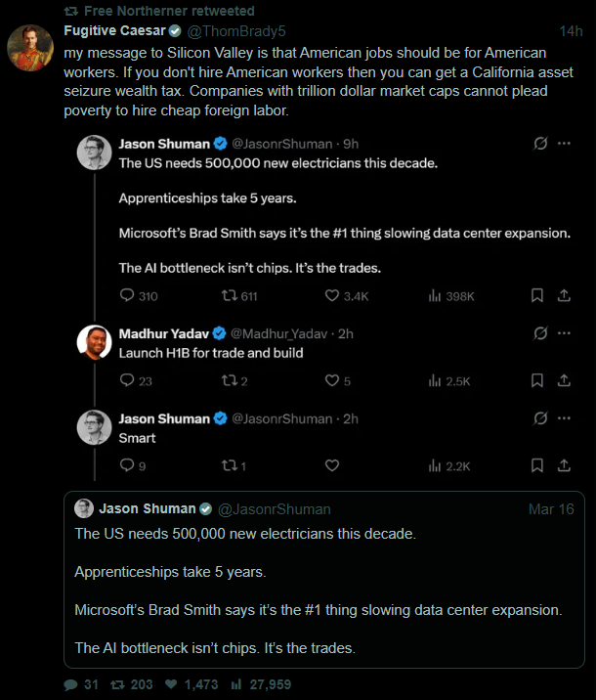Click Fugitive Caesar's profile picture
Image resolution: width=596 pixels, height=700 pixels.
coord(31,47)
